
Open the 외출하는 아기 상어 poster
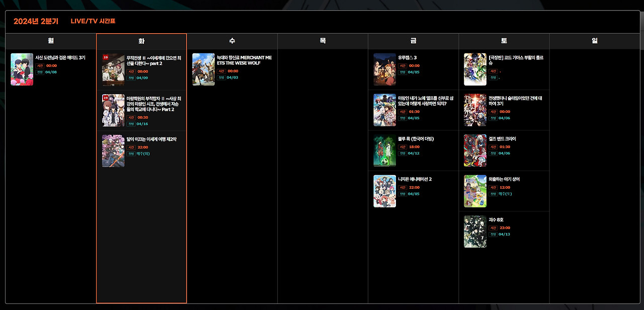point(475,191)
